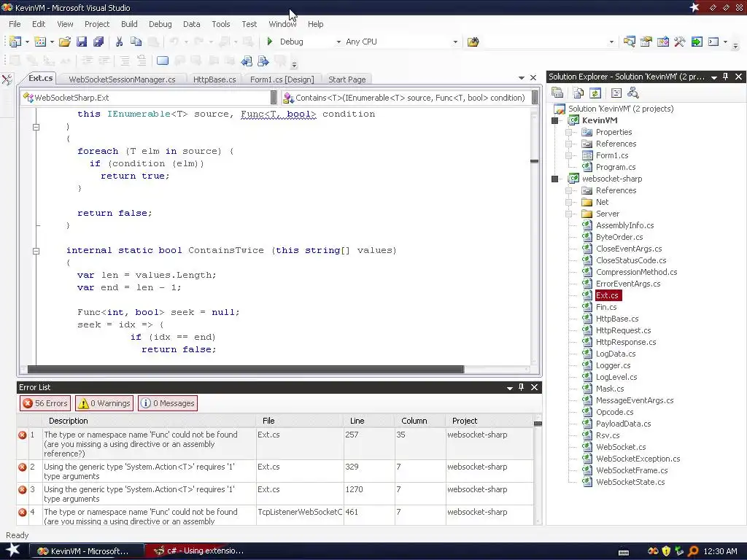Open the Error List window position menu
Image resolution: width=747 pixels, height=560 pixels.
tap(510, 388)
